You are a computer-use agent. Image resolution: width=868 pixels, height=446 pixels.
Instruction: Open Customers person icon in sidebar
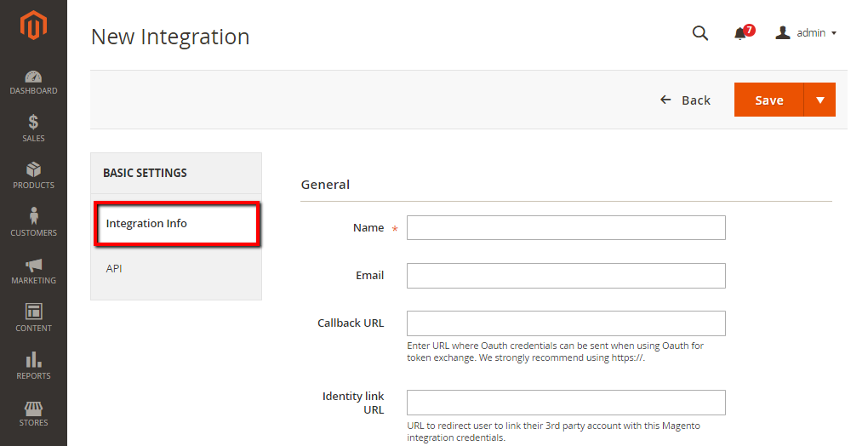33,217
